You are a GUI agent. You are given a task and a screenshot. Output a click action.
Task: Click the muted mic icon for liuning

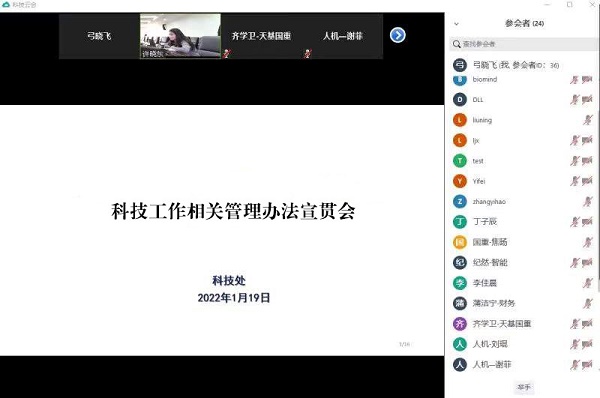tap(588, 120)
